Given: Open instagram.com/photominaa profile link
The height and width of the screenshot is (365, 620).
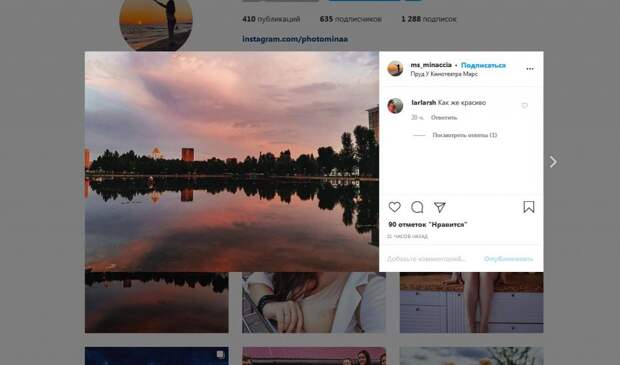Looking at the screenshot, I should pyautogui.click(x=295, y=39).
